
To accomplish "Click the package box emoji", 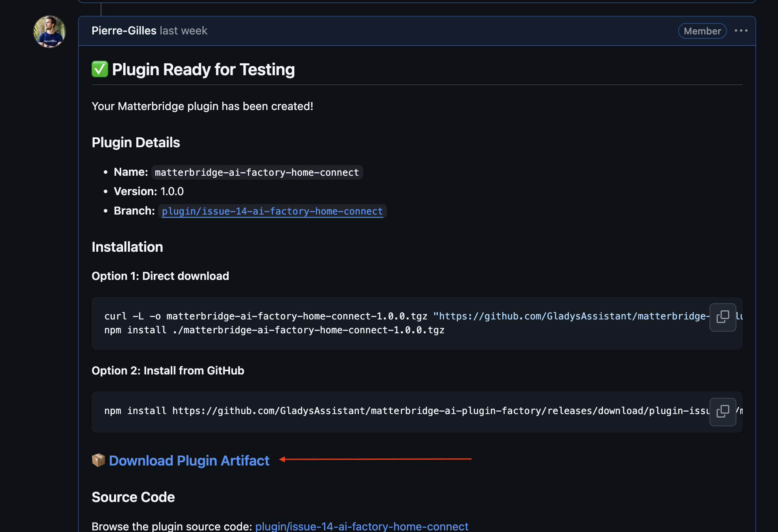I will tap(98, 460).
